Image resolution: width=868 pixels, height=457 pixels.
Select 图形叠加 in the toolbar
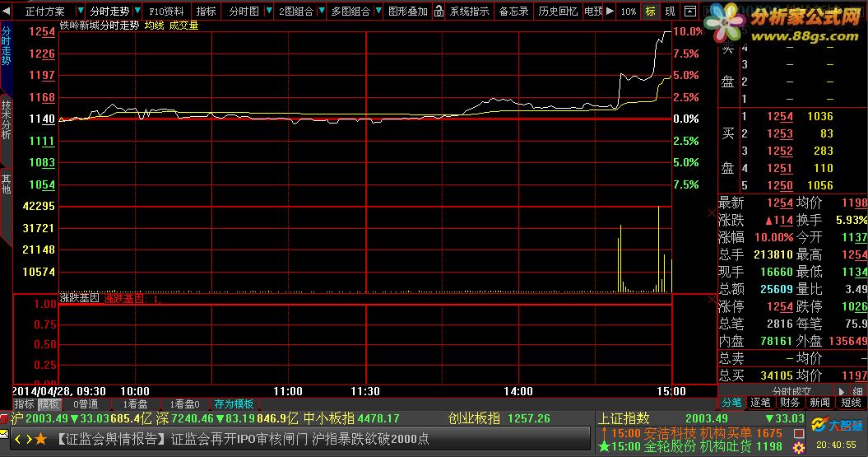click(x=408, y=11)
